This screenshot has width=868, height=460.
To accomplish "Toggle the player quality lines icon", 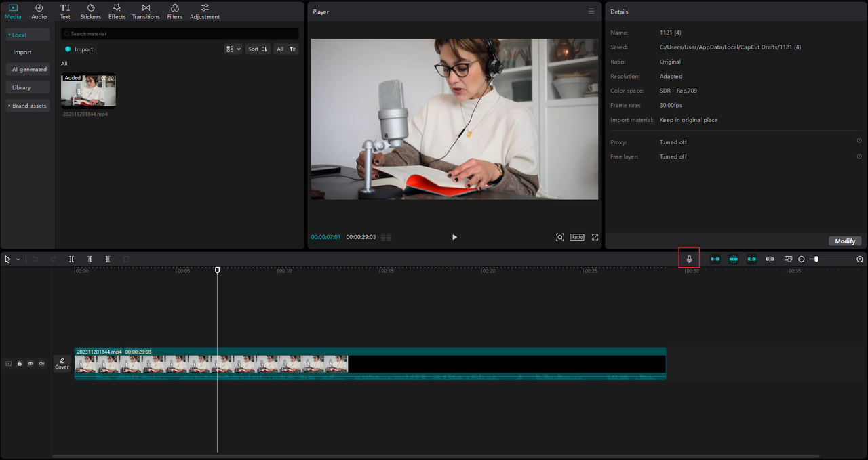I will tap(386, 237).
